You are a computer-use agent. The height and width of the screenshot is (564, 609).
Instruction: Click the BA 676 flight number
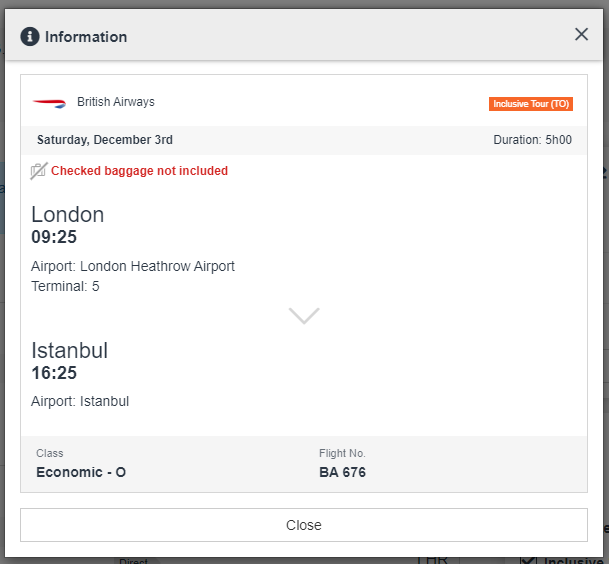click(x=342, y=472)
